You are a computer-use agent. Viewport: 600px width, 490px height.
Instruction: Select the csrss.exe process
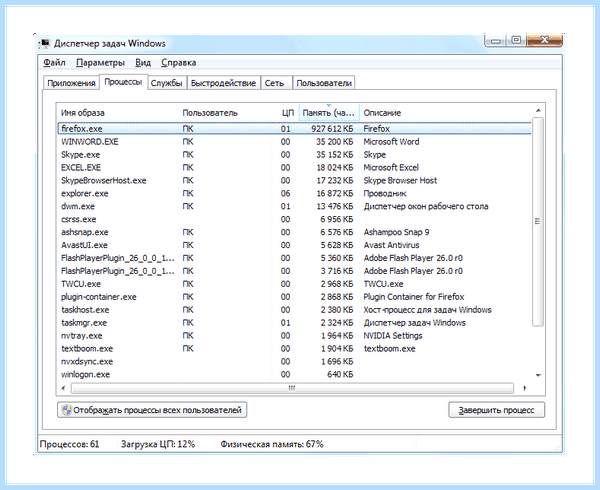(x=295, y=220)
